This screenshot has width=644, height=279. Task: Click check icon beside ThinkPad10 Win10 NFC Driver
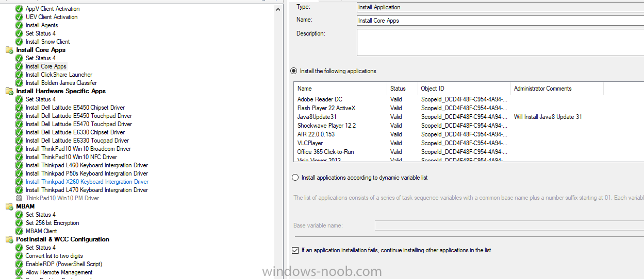click(x=20, y=157)
